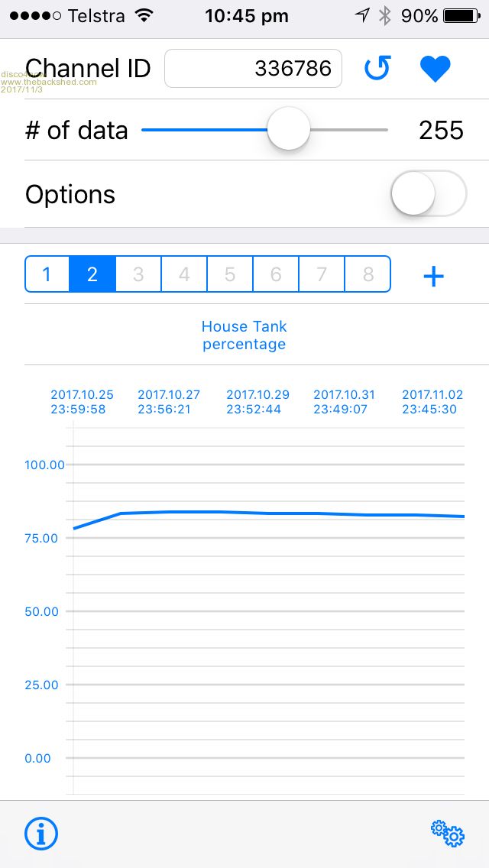489x868 pixels.
Task: Tap the House Tank percentage title
Action: tap(244, 335)
